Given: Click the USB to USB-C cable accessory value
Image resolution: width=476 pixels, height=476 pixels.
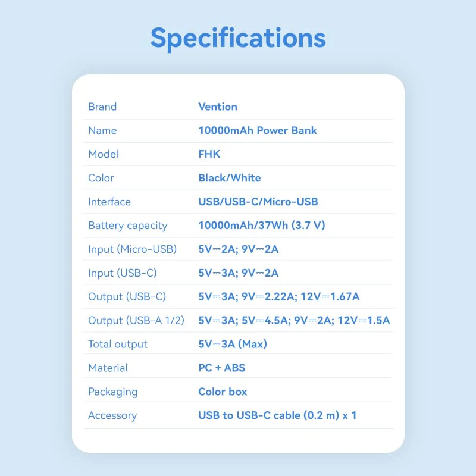Looking at the screenshot, I should (277, 415).
